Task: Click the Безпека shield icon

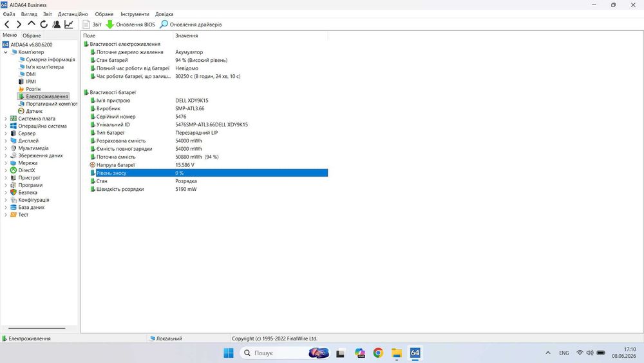Action: 13,193
